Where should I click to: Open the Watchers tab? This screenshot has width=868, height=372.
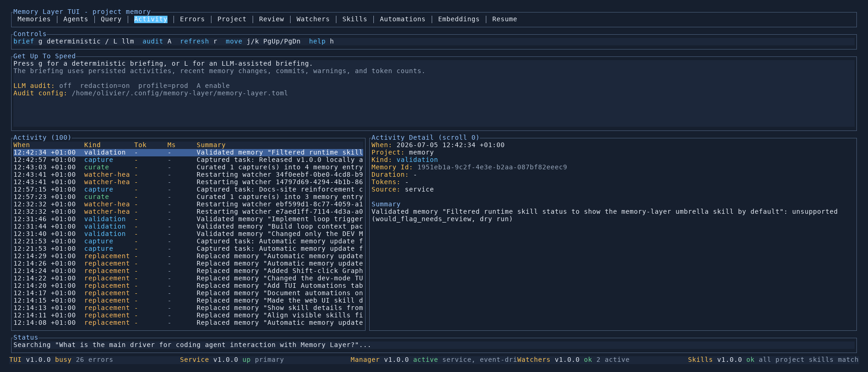click(x=313, y=19)
